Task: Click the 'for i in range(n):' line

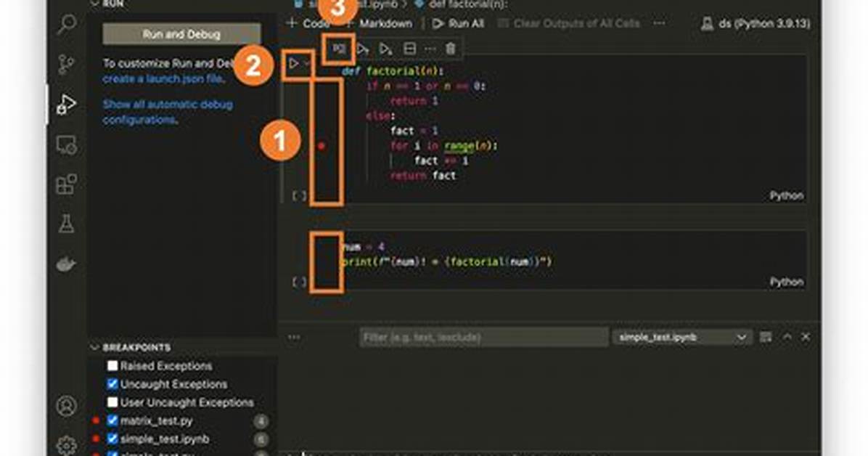Action: [x=444, y=146]
